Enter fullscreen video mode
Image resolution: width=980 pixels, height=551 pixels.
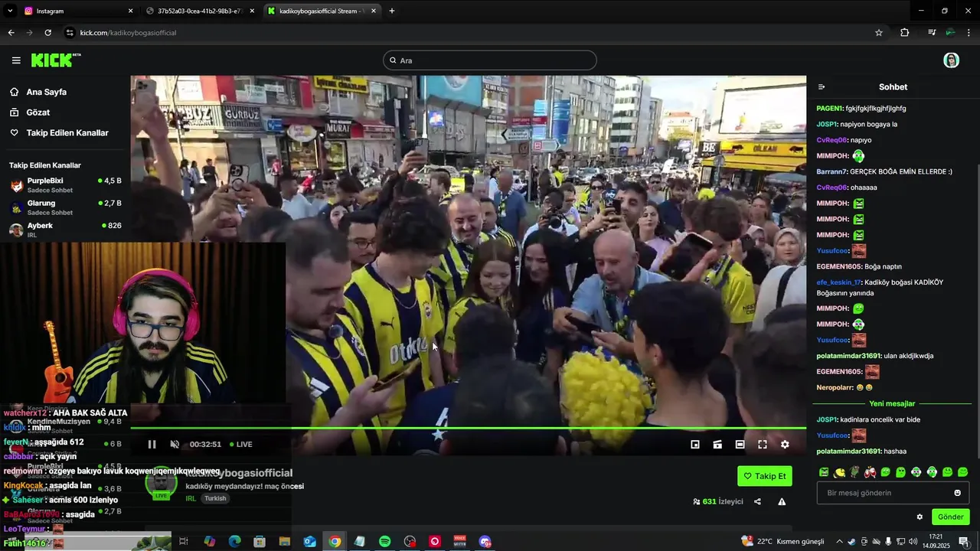763,444
